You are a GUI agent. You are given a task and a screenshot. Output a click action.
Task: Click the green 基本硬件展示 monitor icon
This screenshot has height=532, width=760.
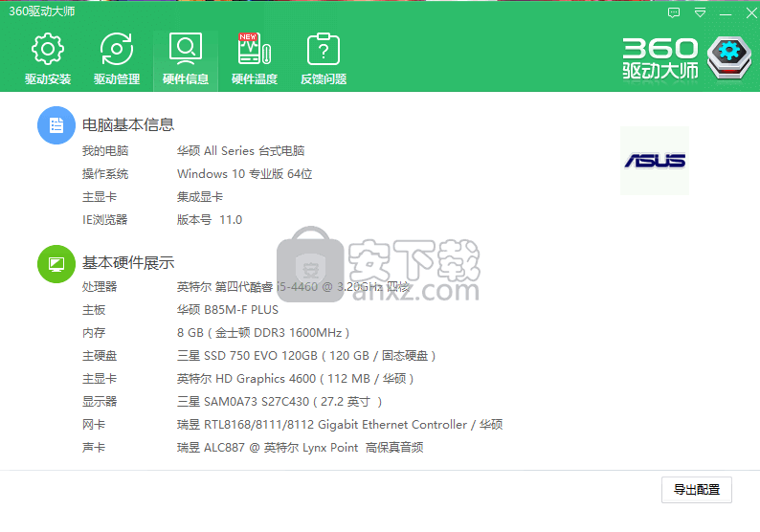(x=56, y=263)
